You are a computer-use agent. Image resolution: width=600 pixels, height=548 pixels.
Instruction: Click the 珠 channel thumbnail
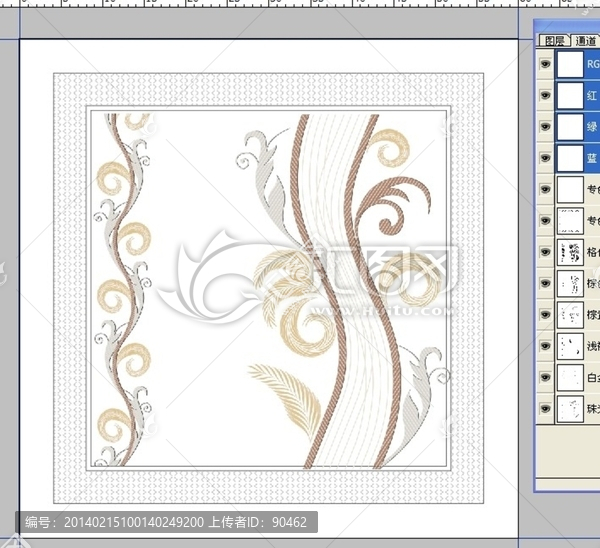(570, 409)
